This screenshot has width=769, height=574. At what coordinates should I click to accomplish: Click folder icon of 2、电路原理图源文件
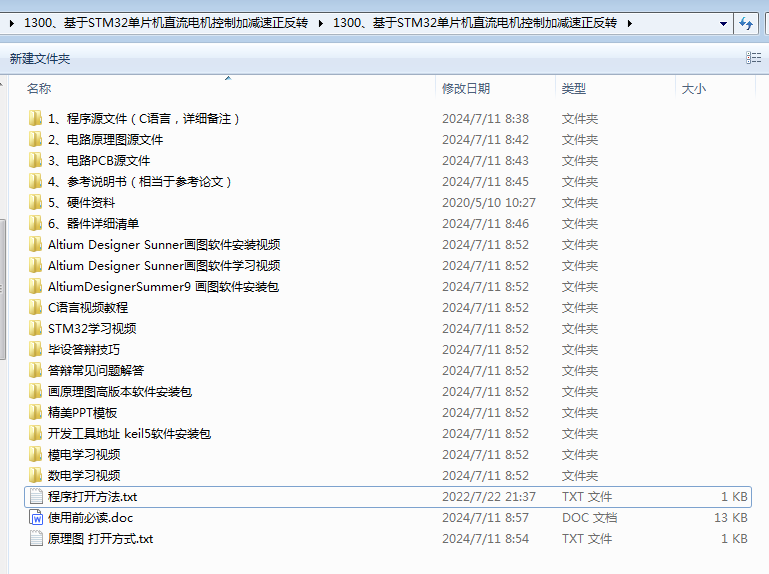click(x=35, y=139)
